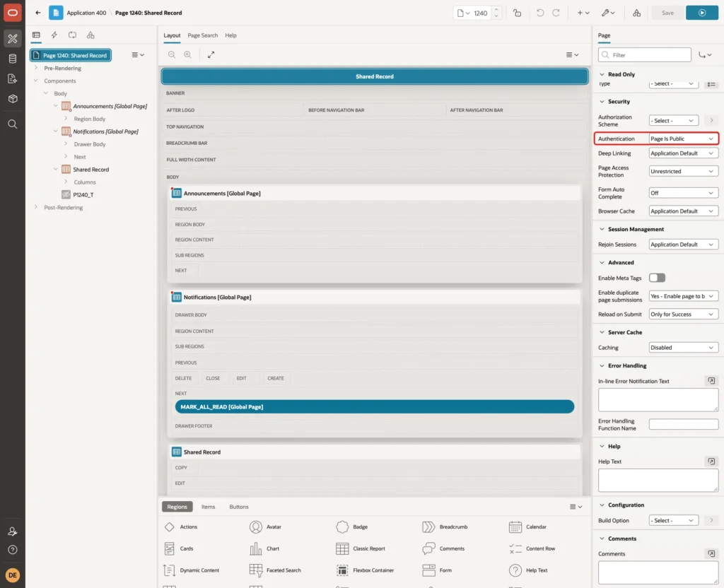Open the Authentication dropdown

pos(684,139)
